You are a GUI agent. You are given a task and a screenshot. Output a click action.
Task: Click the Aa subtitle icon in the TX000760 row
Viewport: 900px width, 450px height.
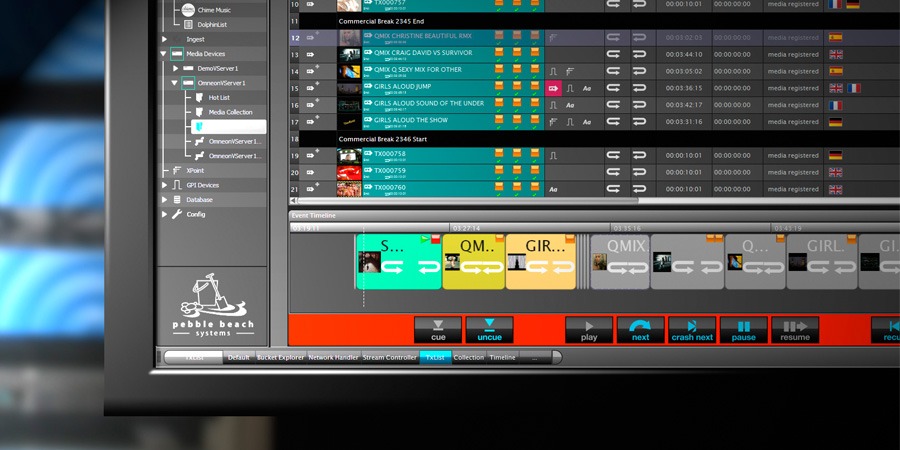click(x=553, y=189)
